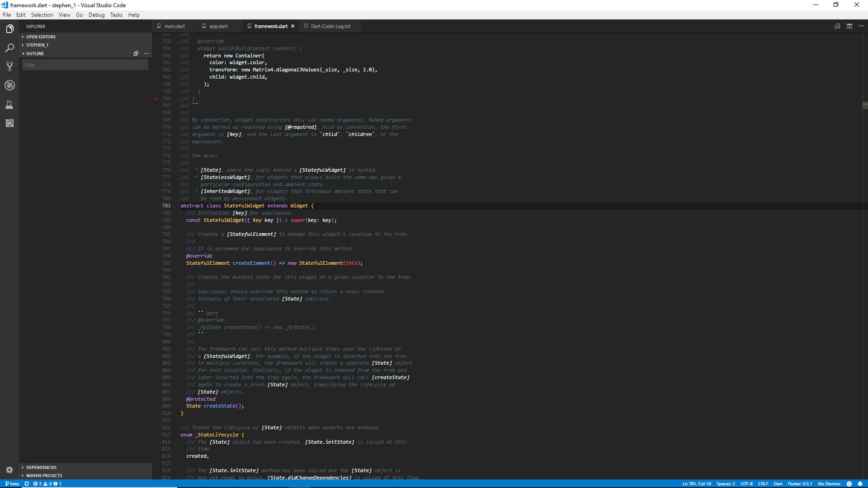Select the Source Control icon in Activity Bar

(9, 66)
